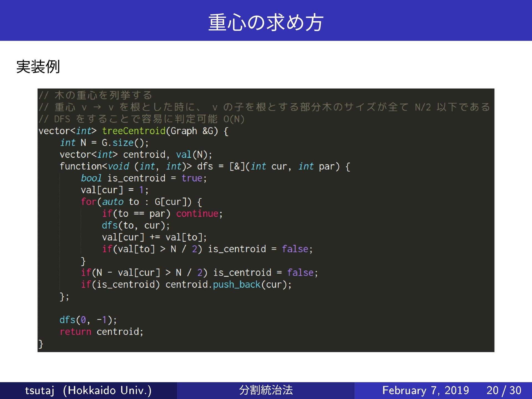
Task: Click the dfs(0, -1) call line
Action: point(88,320)
